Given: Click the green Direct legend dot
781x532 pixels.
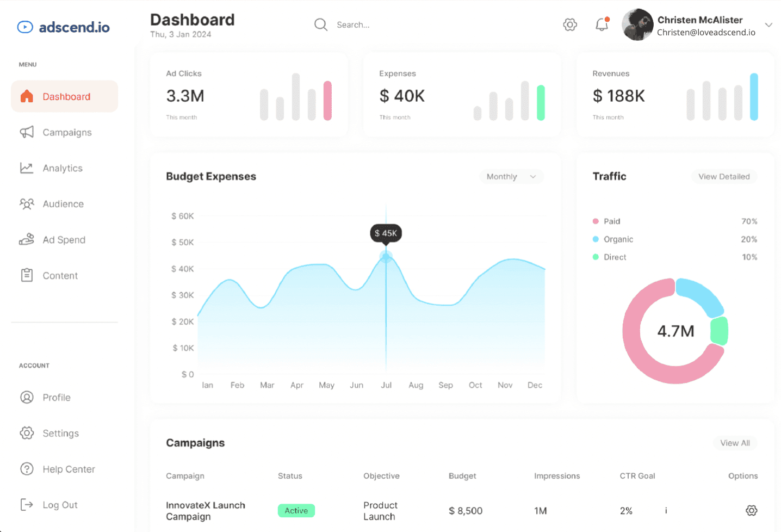Looking at the screenshot, I should [596, 257].
